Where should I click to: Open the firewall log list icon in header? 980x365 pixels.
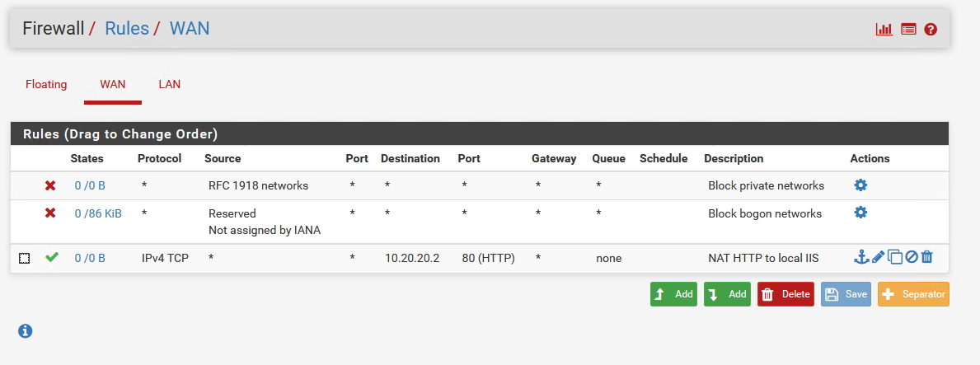(x=908, y=30)
